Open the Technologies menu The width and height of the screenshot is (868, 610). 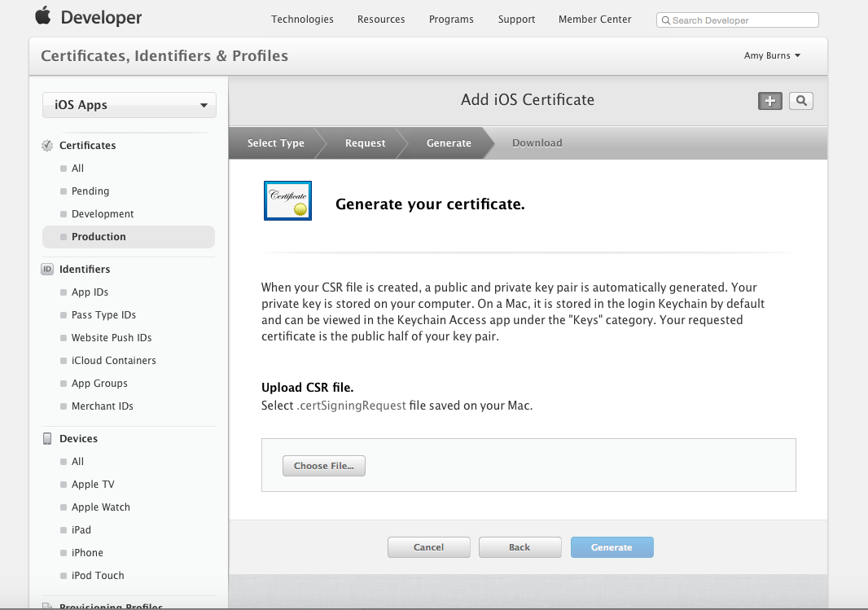pos(302,19)
